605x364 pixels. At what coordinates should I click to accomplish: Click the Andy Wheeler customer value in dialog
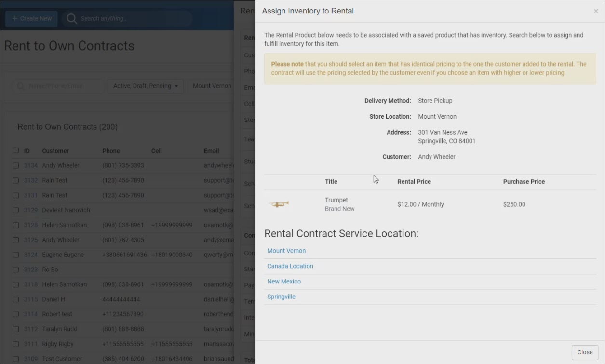pyautogui.click(x=437, y=157)
